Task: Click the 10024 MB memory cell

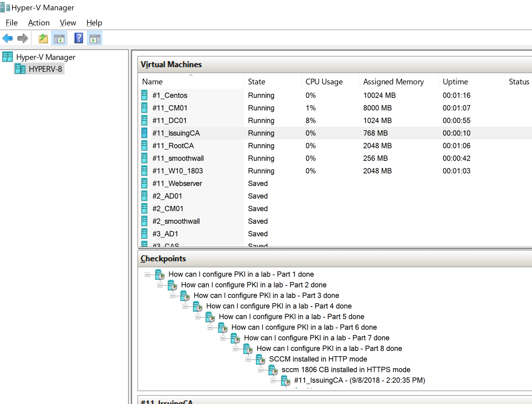Action: click(379, 95)
